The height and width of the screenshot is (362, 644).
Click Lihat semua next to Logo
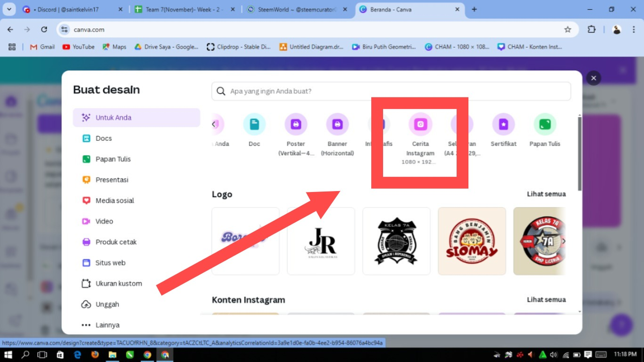pyautogui.click(x=546, y=194)
